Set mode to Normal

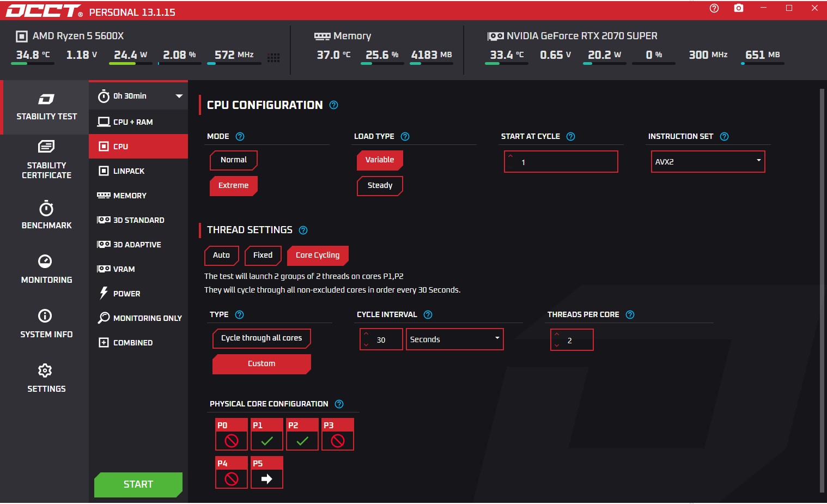pos(234,160)
